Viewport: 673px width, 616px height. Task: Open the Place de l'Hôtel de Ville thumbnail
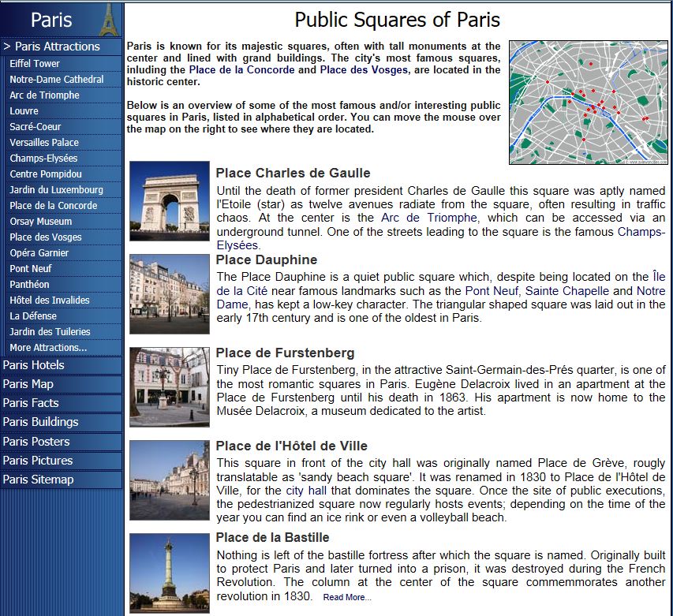pos(170,480)
